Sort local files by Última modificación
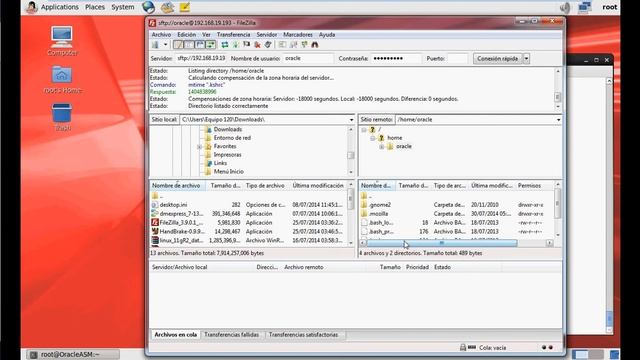Screen dimensions: 640x360 pos(318,186)
